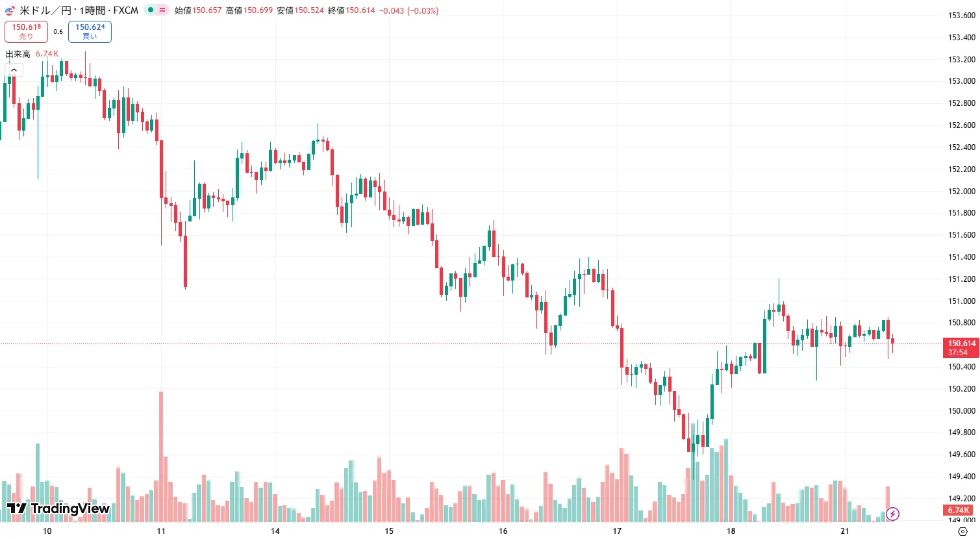Viewport: 980px width, 539px height.
Task: Expand the collapsed legend with chevron button
Action: click(x=13, y=69)
